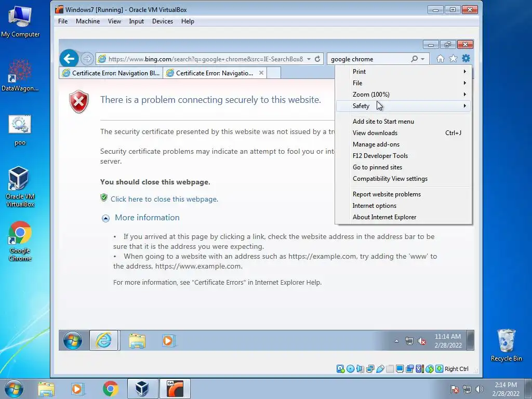Open VirtualBox Input menu
The image size is (532, 399).
pyautogui.click(x=137, y=21)
